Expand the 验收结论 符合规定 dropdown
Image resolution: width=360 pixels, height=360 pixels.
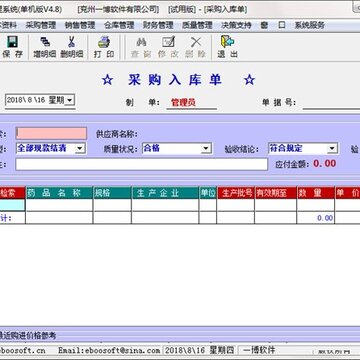click(x=332, y=149)
